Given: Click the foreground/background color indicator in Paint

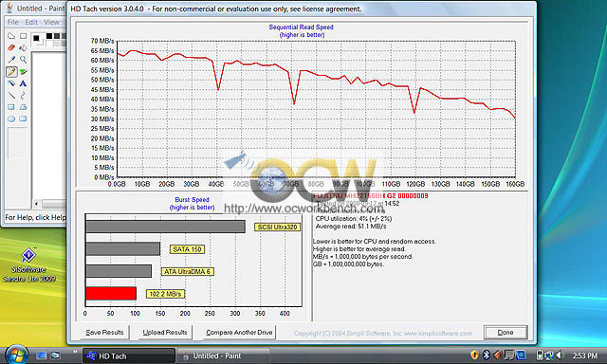Looking at the screenshot, I should 37,39.
